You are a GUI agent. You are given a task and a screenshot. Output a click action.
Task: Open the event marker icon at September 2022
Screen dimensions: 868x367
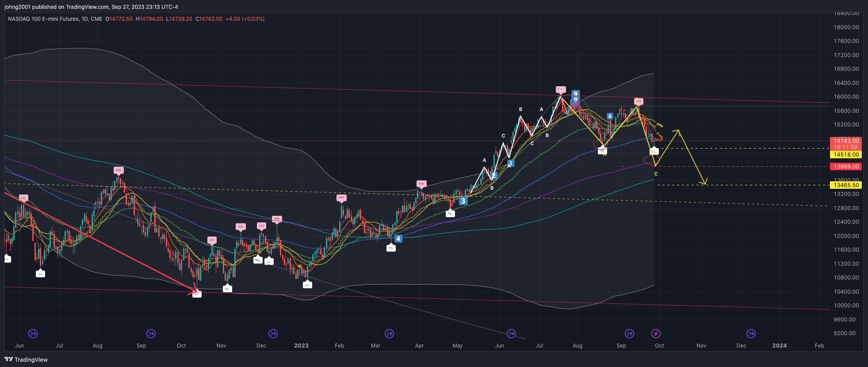pos(151,333)
